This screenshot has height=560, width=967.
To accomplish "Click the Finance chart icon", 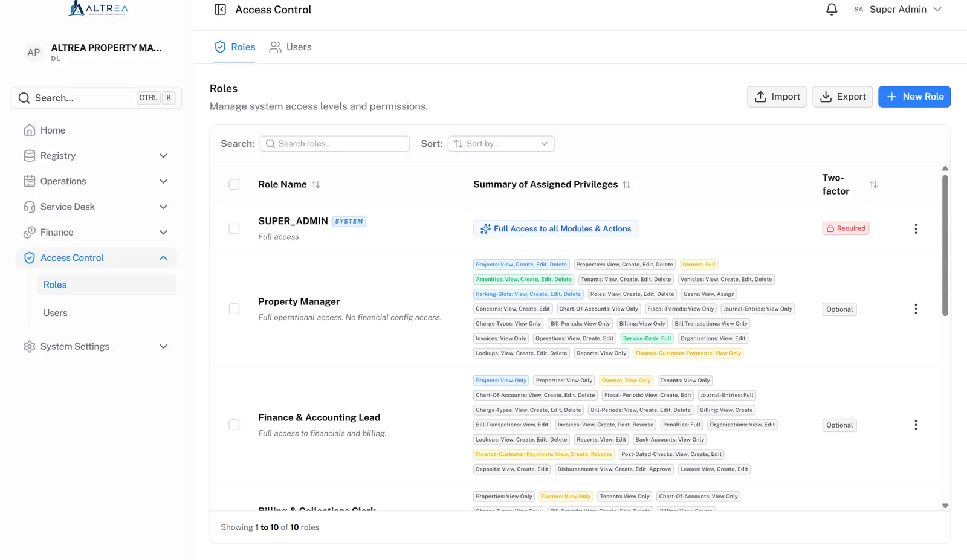I will tap(29, 232).
